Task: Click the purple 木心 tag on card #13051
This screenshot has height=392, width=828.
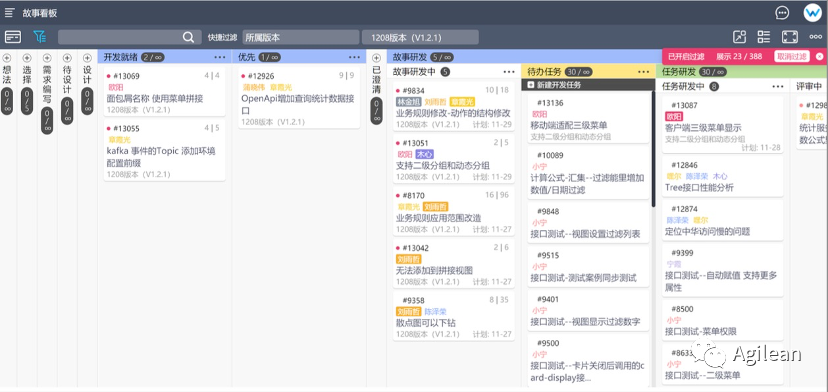Action: (x=425, y=154)
